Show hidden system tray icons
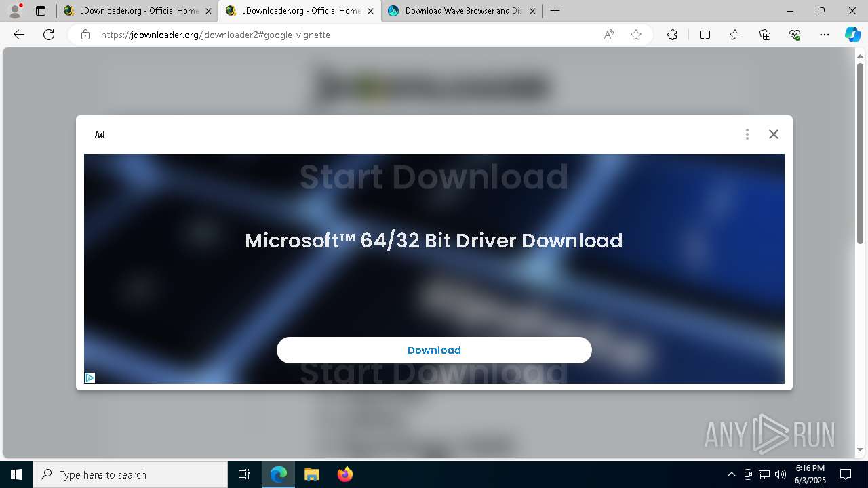The width and height of the screenshot is (868, 488). [x=731, y=474]
